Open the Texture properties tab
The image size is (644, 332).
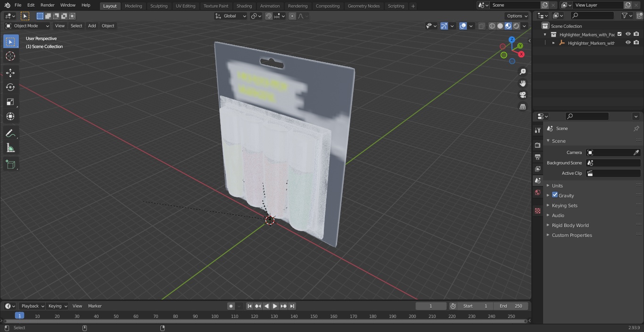tap(537, 211)
